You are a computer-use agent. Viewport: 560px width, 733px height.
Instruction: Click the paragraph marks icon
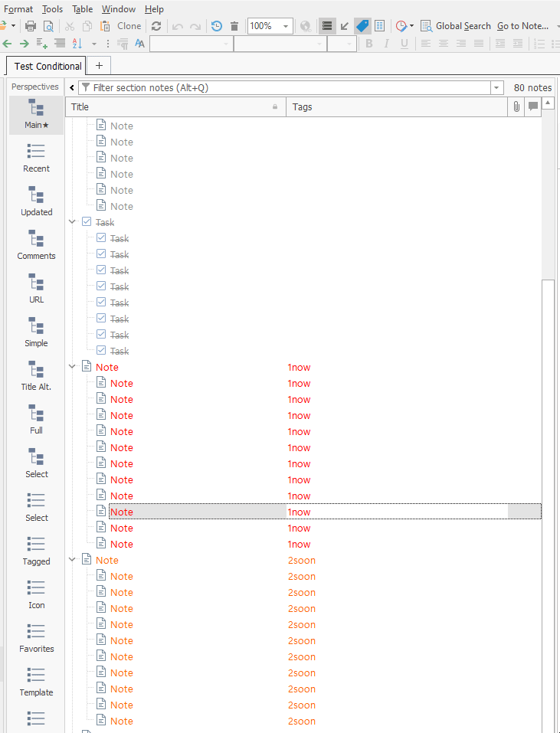point(123,44)
